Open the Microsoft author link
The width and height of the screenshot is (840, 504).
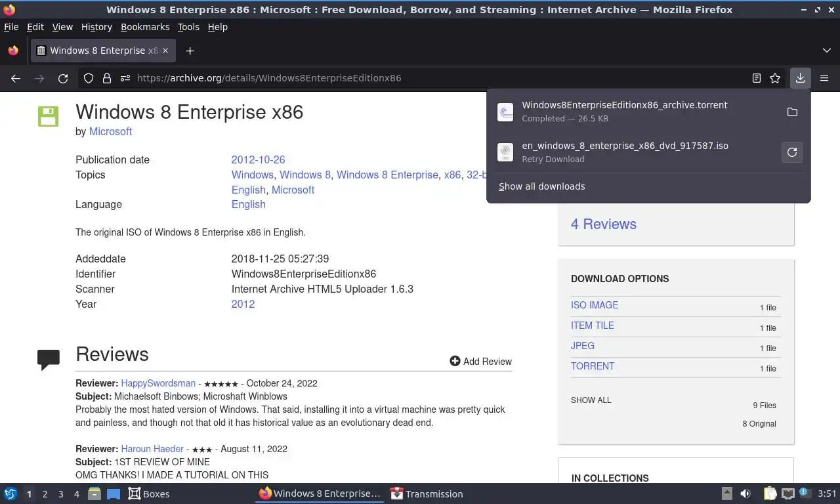pyautogui.click(x=110, y=131)
